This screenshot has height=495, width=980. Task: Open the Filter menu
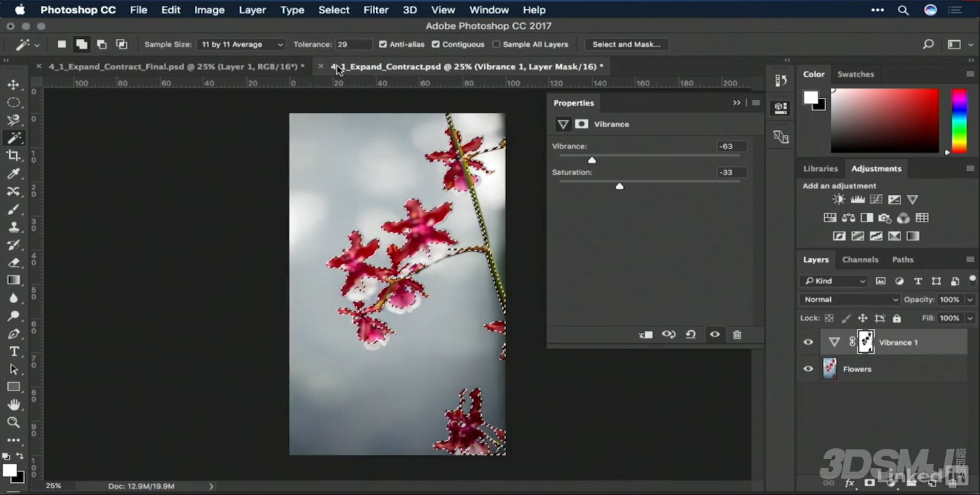(x=376, y=10)
